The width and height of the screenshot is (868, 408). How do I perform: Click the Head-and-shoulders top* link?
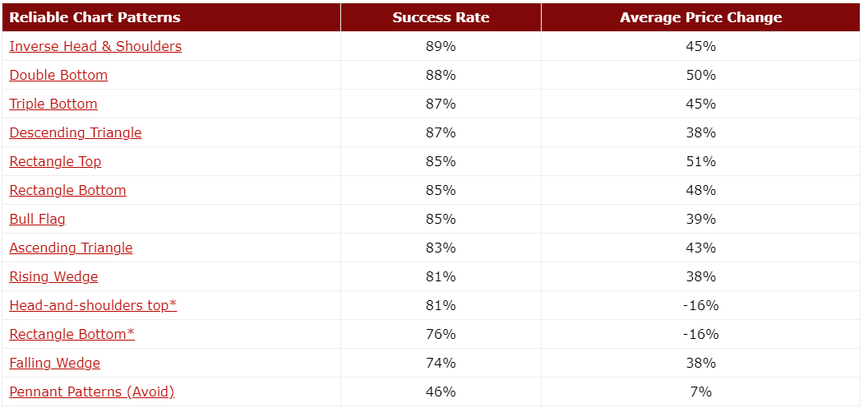click(x=93, y=305)
